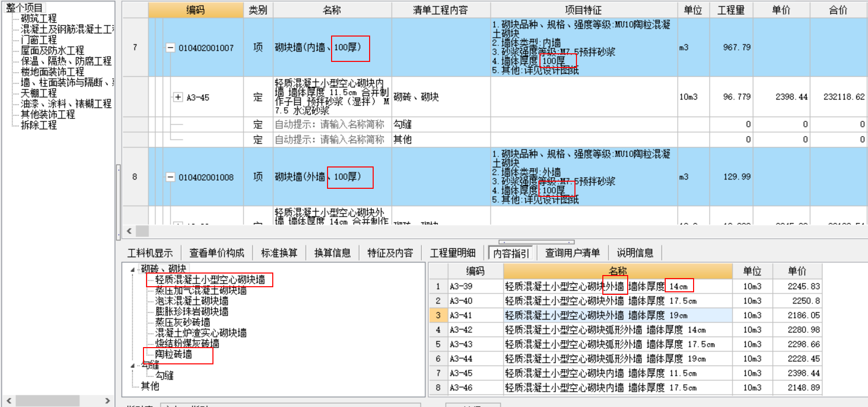Select quota row A3-44
868x407 pixels.
click(625, 359)
